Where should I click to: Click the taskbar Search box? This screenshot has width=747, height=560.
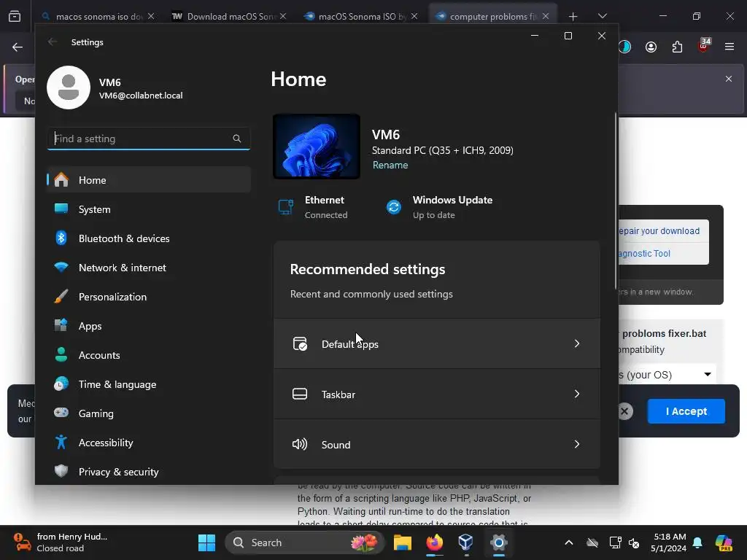pyautogui.click(x=304, y=542)
